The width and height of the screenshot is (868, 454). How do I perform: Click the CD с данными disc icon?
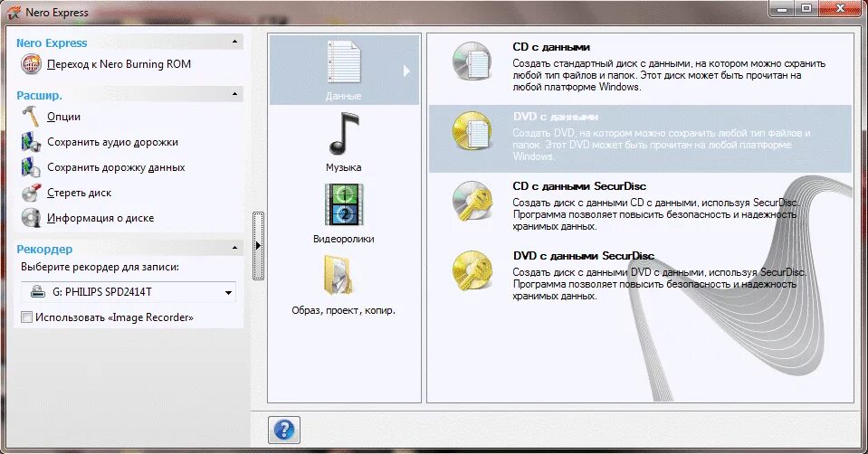tap(472, 61)
